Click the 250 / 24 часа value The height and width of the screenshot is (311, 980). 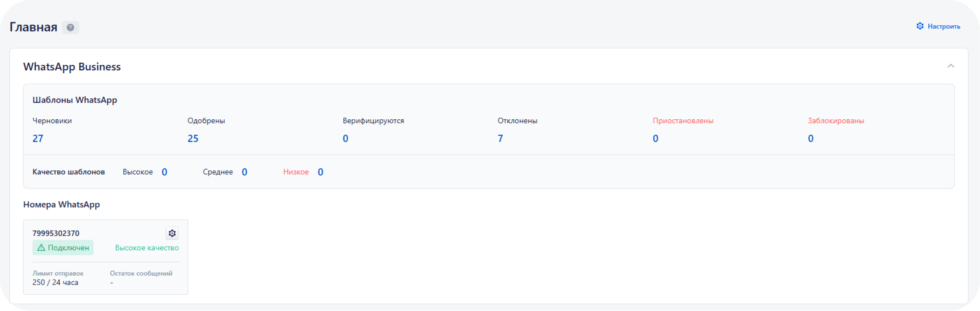[55, 283]
